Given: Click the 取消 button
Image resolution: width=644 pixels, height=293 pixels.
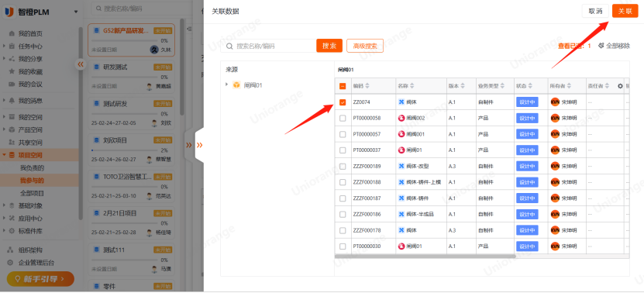Looking at the screenshot, I should [595, 11].
